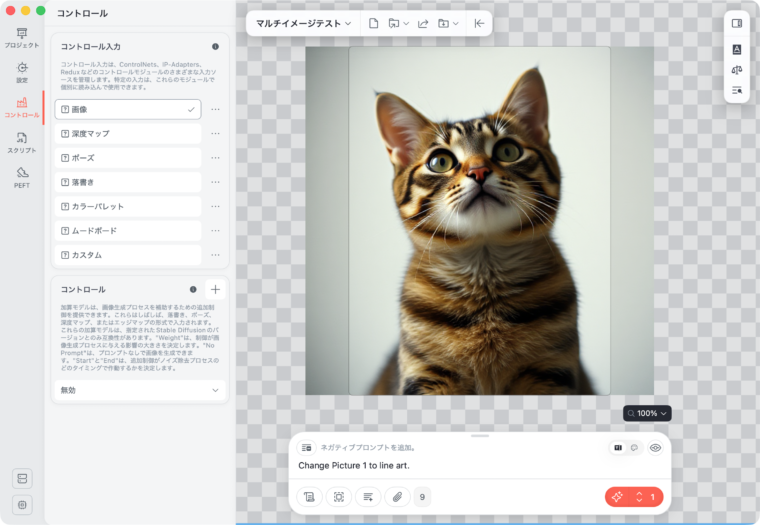Toggle the eye visibility icon in prompt box
Image resolution: width=760 pixels, height=525 pixels.
[x=656, y=448]
